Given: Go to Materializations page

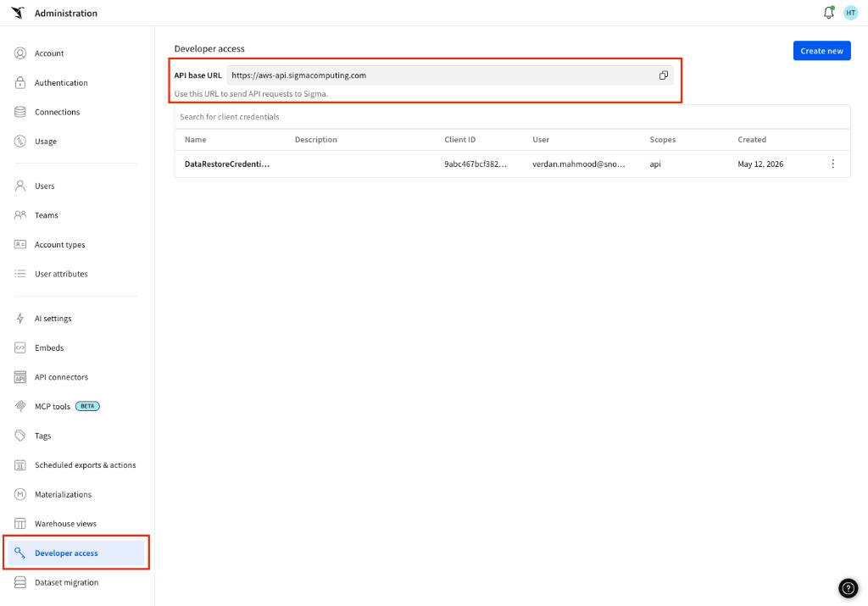Looking at the screenshot, I should click(x=63, y=494).
